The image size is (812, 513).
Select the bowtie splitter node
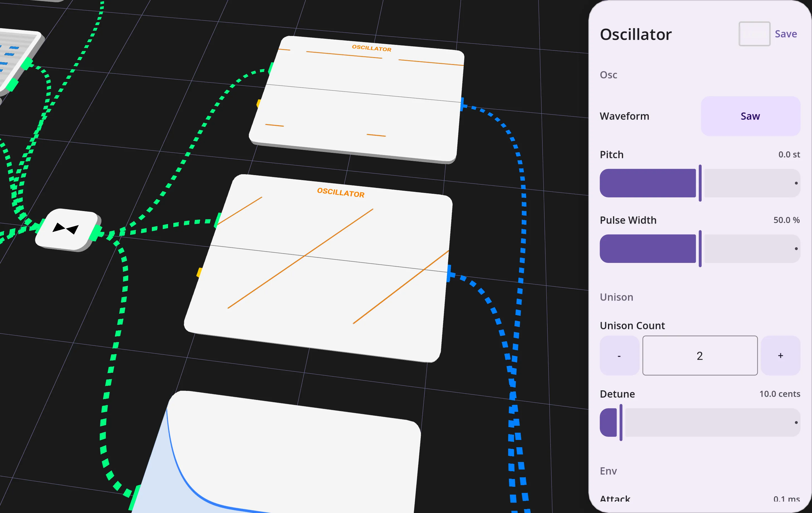66,229
